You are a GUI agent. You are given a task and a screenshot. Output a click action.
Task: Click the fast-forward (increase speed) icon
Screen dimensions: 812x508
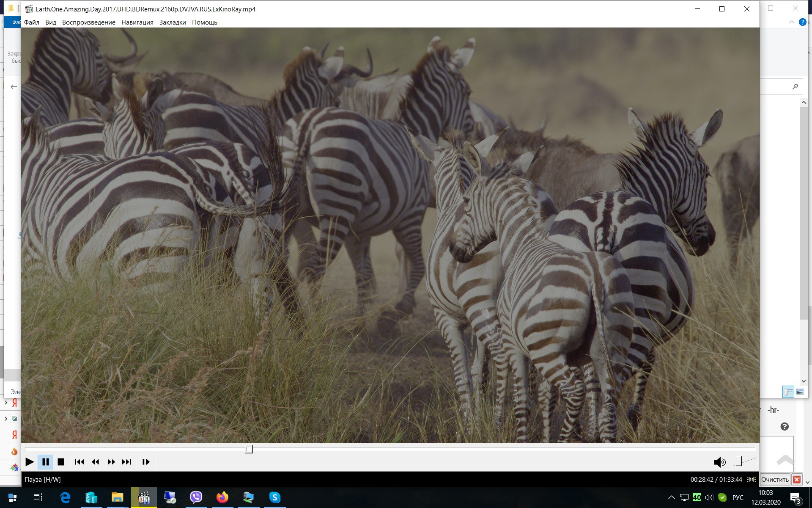pos(111,462)
